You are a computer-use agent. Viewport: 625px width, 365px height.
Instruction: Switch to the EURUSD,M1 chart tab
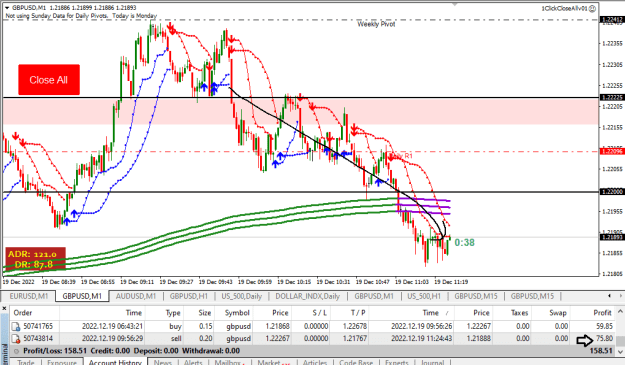click(x=28, y=296)
